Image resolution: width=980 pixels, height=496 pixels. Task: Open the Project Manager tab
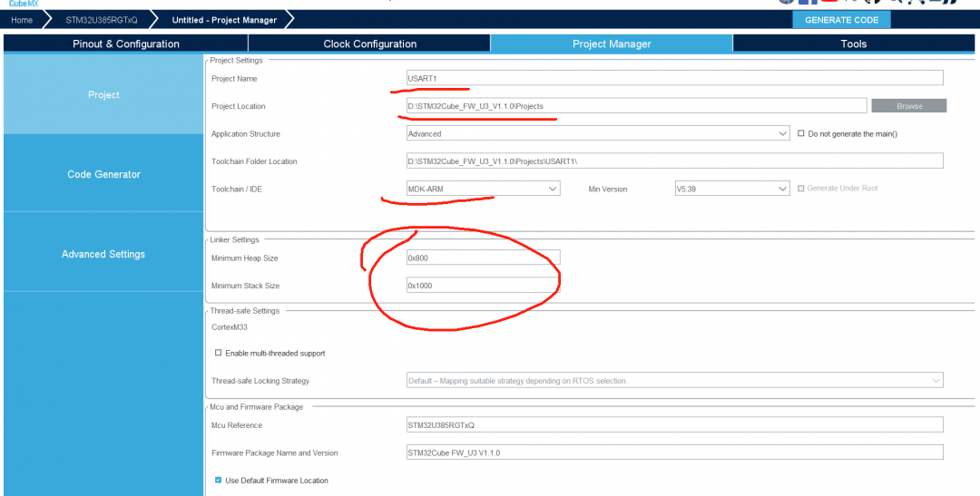pyautogui.click(x=612, y=44)
